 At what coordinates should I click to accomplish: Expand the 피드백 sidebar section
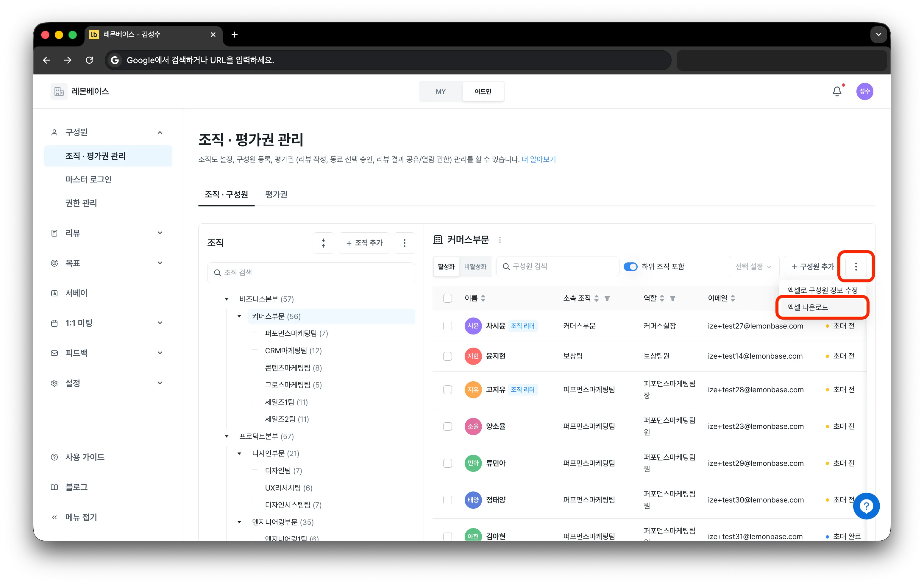click(x=160, y=353)
